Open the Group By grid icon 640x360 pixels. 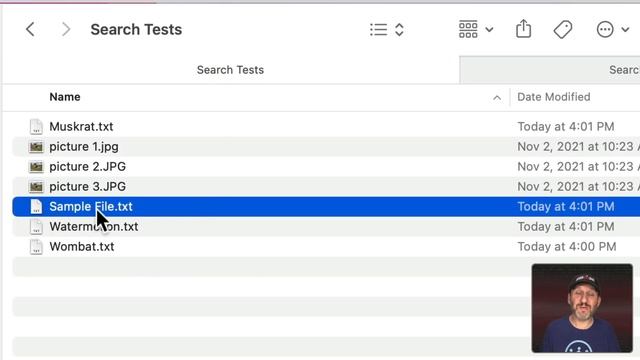coord(468,29)
